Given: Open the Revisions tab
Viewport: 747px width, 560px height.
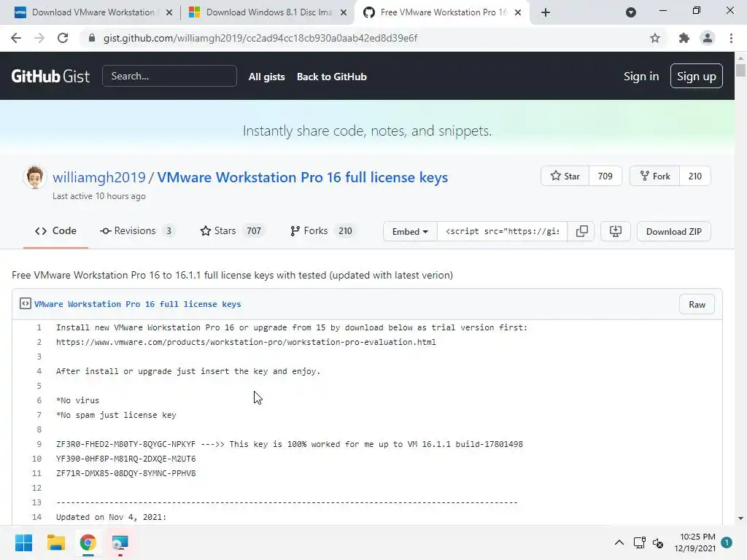Looking at the screenshot, I should pos(138,231).
